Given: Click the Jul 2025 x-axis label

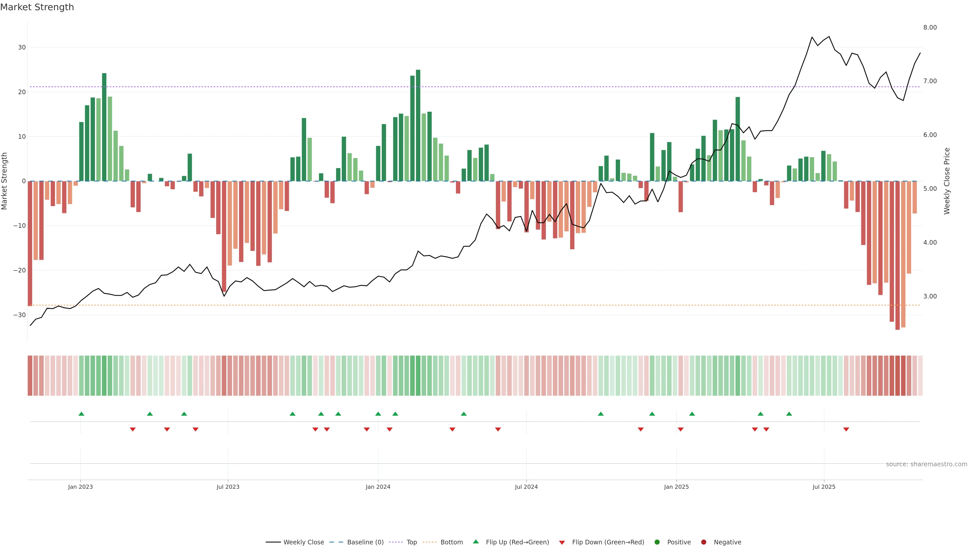Looking at the screenshot, I should point(824,487).
